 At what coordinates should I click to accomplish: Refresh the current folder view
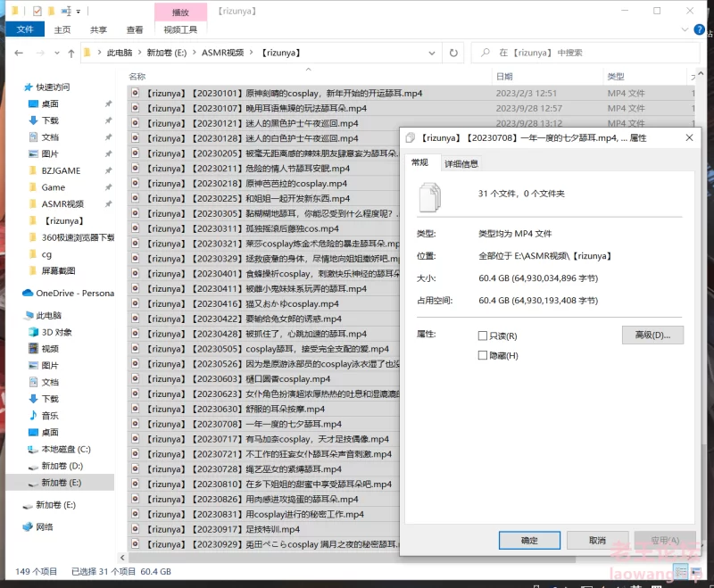click(453, 53)
